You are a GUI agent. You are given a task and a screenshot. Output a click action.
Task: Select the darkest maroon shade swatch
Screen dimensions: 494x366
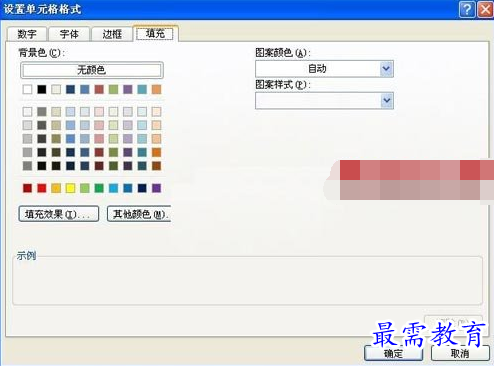tap(99, 166)
